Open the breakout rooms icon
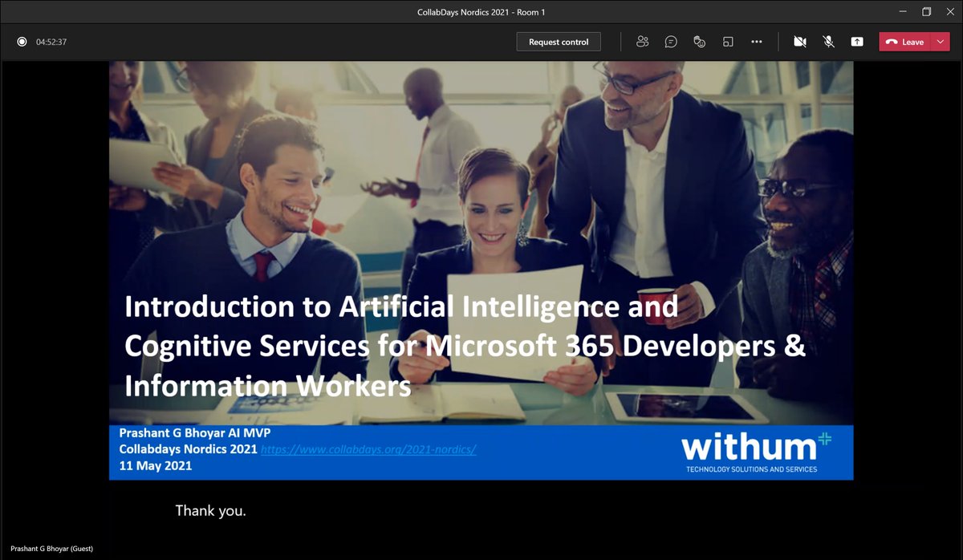The width and height of the screenshot is (963, 560). coord(728,42)
